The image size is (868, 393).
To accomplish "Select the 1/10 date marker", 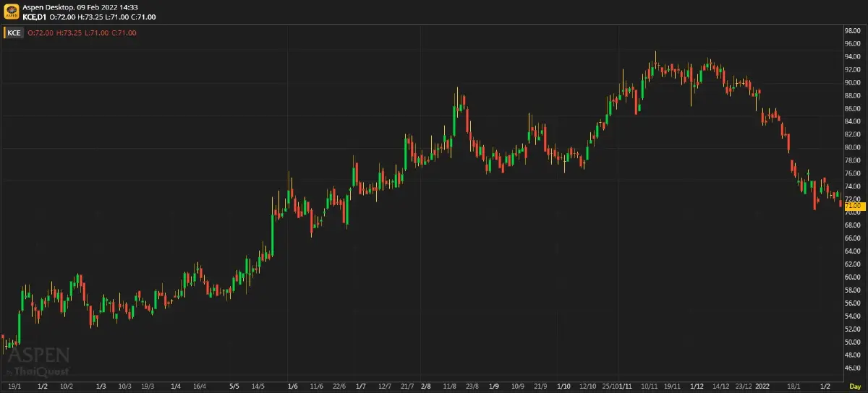I will (x=563, y=386).
